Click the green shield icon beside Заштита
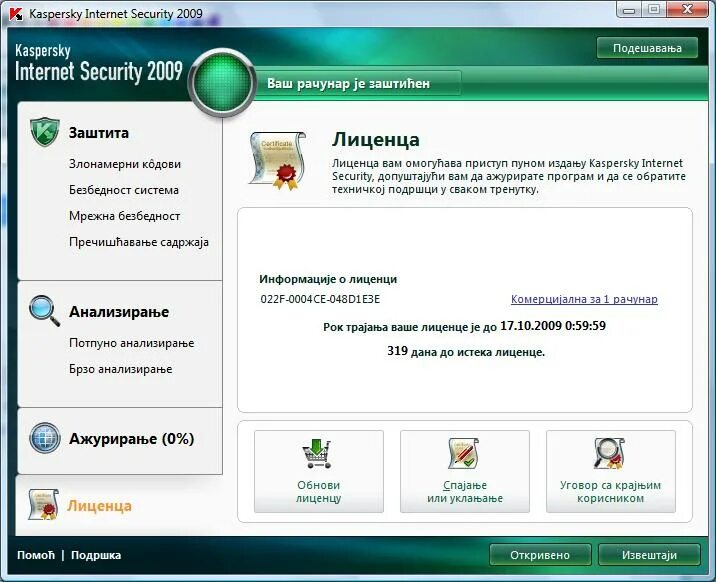This screenshot has width=716, height=582. pyautogui.click(x=45, y=132)
